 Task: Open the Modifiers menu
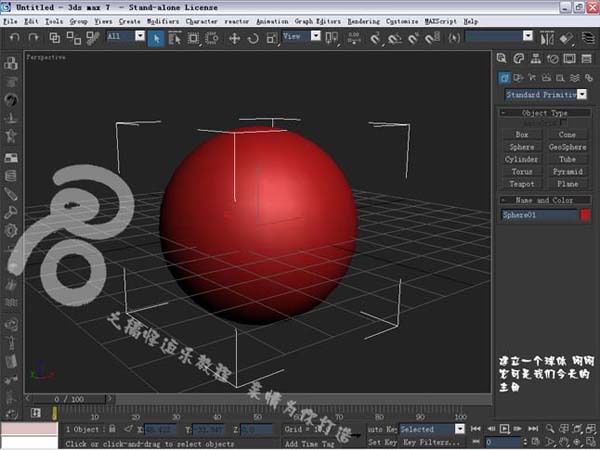(163, 21)
